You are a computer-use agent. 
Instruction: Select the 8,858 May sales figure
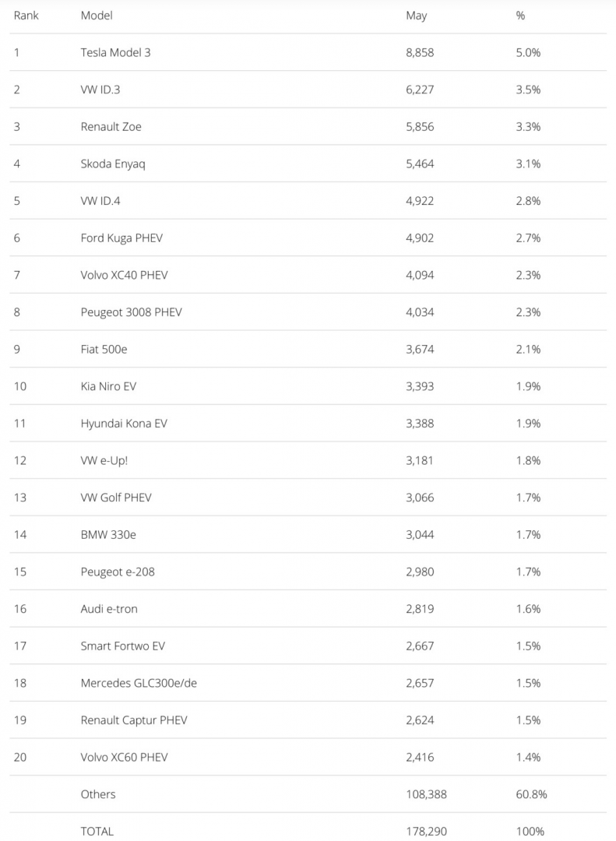420,52
